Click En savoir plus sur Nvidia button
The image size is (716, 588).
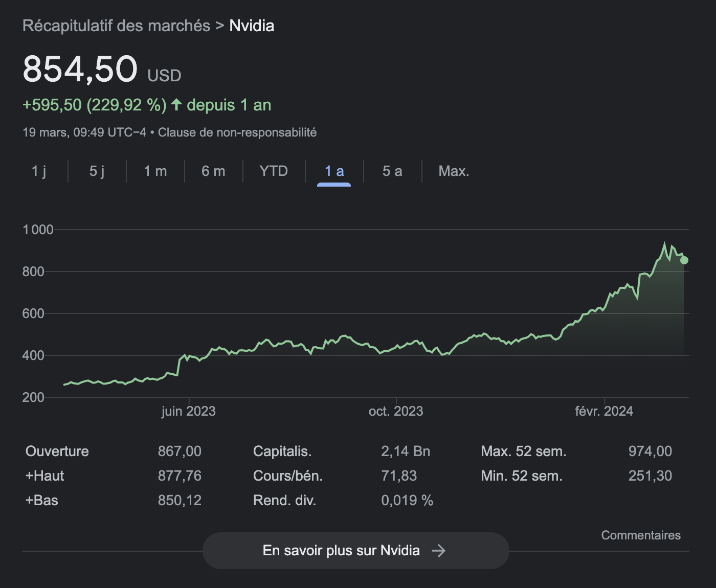click(355, 551)
